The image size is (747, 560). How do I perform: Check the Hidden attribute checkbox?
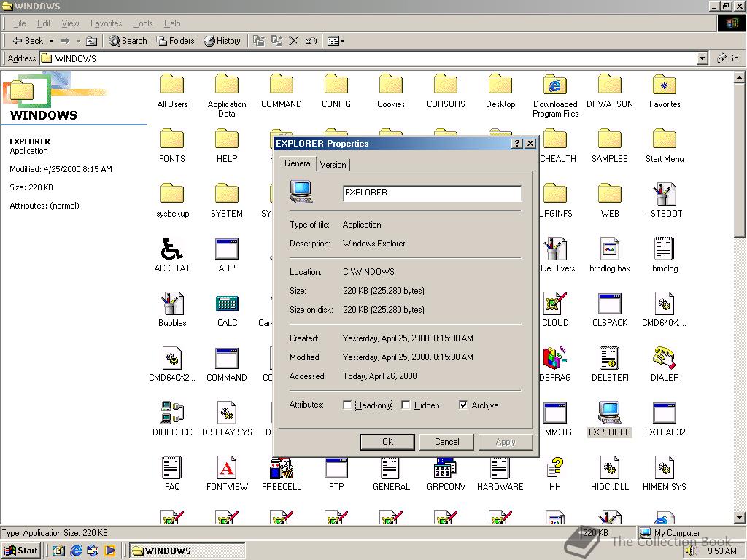(406, 405)
